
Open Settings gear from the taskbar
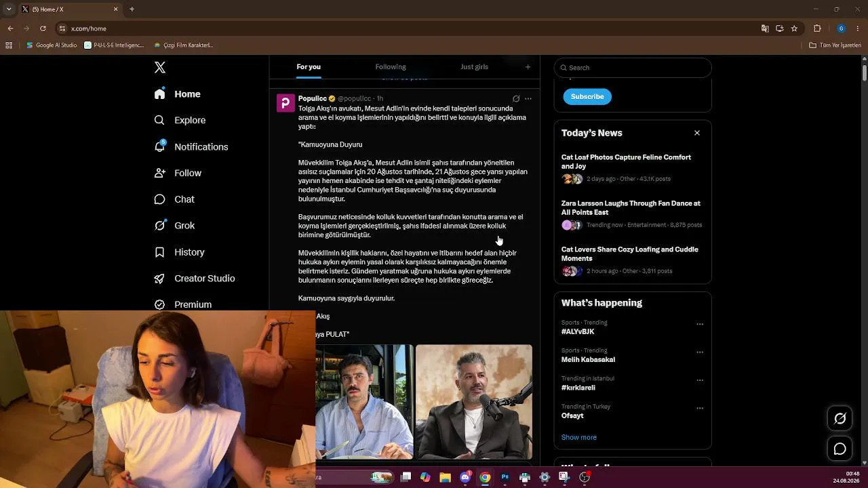pos(544,477)
